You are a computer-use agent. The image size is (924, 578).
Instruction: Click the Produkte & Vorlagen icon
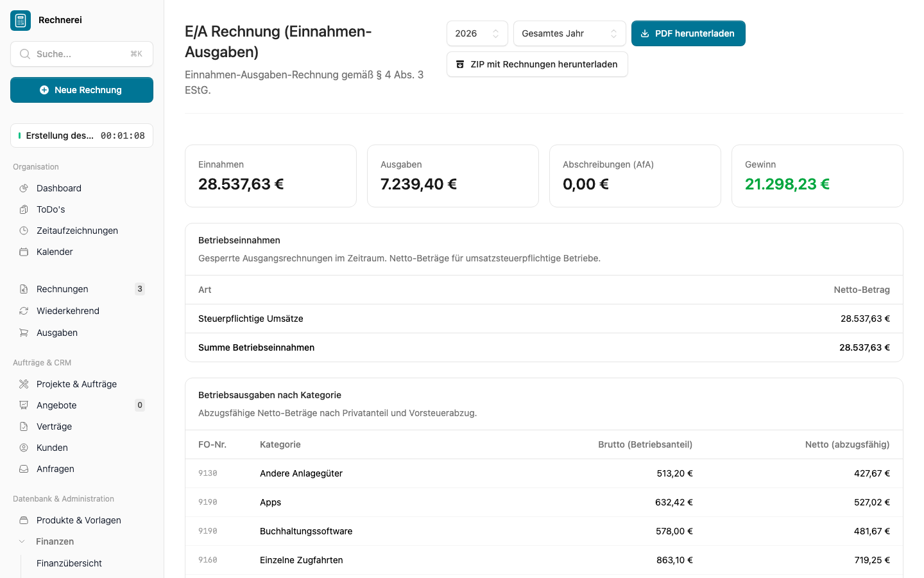tap(24, 520)
